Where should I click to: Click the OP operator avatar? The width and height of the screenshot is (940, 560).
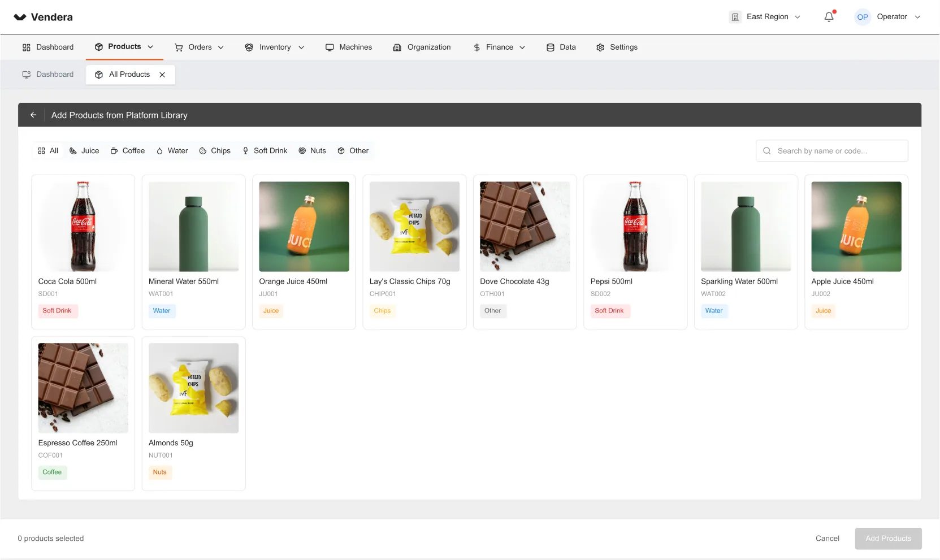tap(863, 17)
